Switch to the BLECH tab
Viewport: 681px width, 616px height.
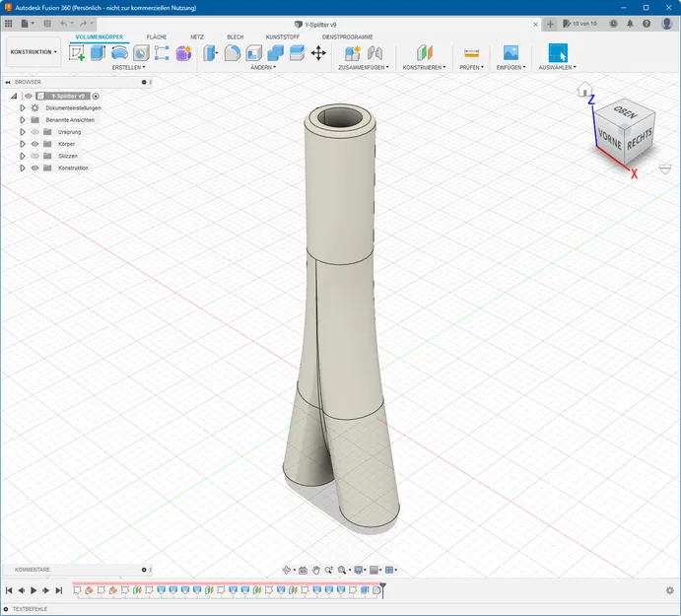point(235,36)
